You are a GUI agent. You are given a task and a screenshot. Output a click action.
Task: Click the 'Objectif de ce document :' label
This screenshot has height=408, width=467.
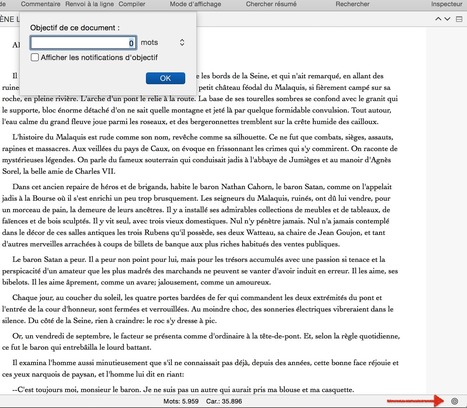[x=75, y=28]
